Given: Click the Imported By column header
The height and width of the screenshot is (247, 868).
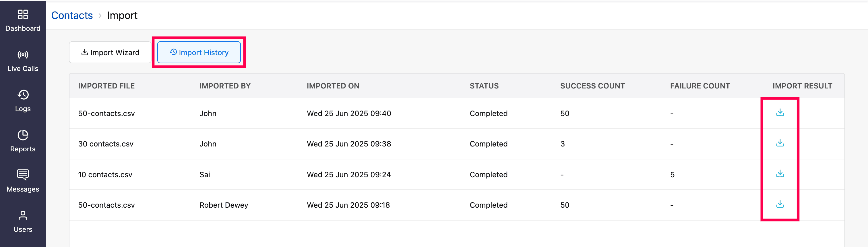Looking at the screenshot, I should click(225, 86).
